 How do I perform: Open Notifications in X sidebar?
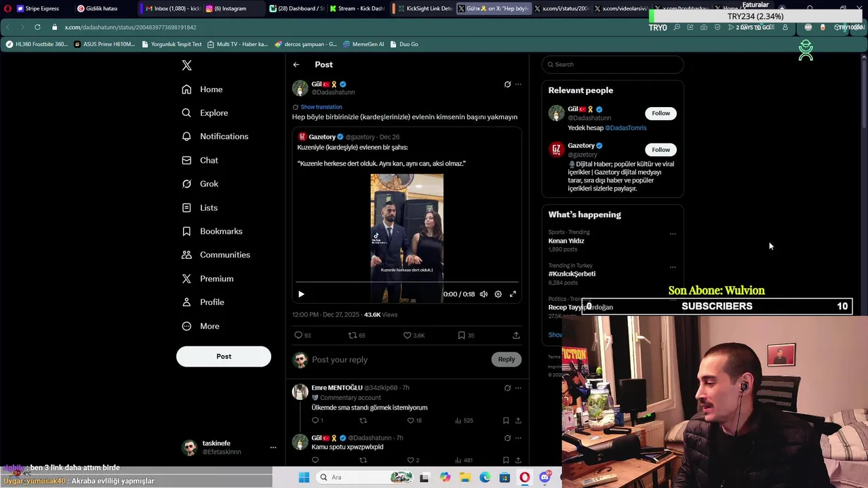pyautogui.click(x=215, y=136)
